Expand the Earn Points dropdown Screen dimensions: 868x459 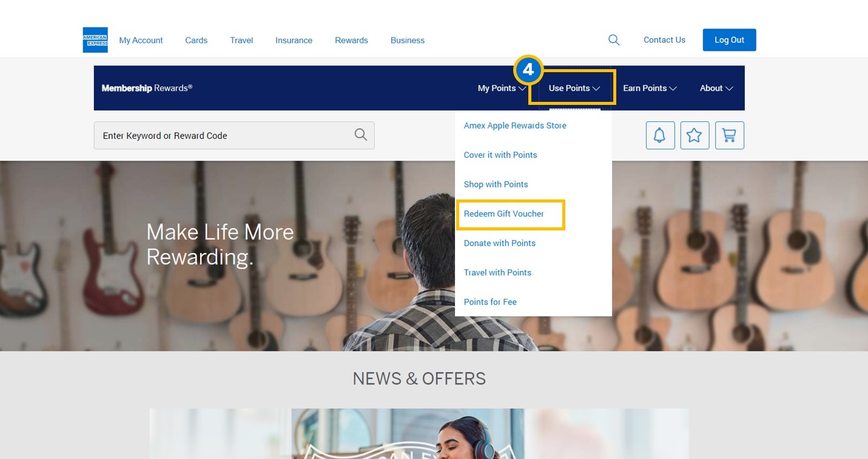click(x=649, y=88)
